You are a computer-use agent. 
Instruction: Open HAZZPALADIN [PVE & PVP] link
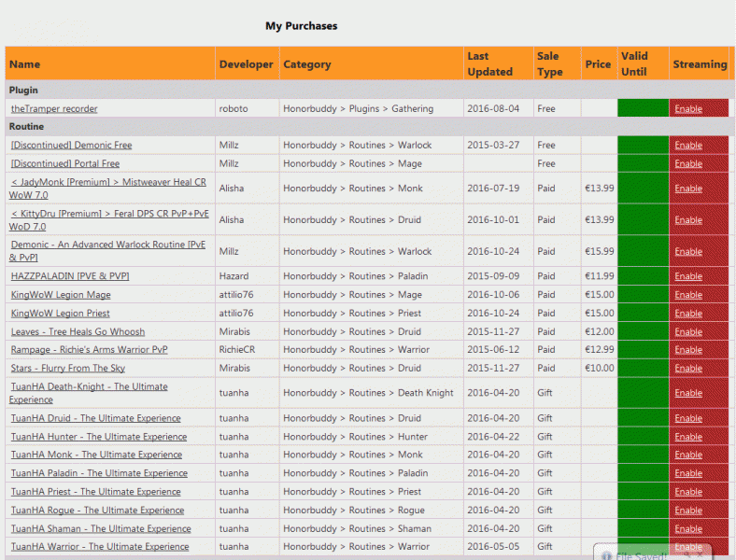(70, 275)
